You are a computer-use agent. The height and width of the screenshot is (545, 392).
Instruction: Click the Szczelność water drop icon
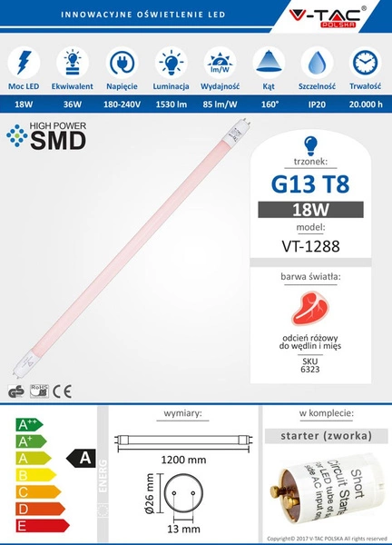[317, 63]
